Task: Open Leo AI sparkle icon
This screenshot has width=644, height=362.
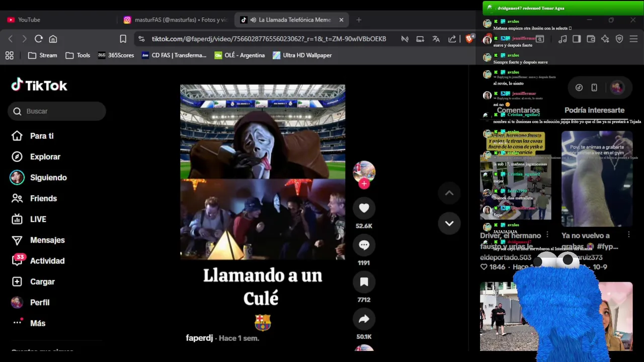Action: 605,39
